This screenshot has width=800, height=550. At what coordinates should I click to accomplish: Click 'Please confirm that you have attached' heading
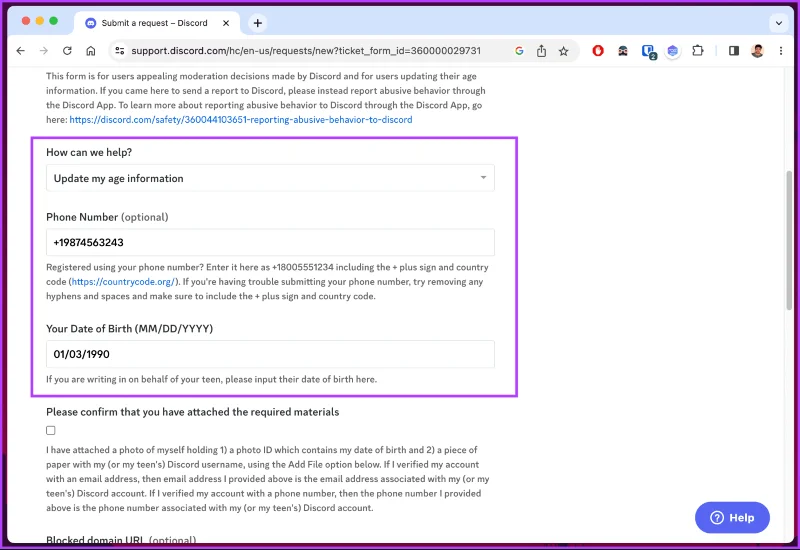click(192, 412)
